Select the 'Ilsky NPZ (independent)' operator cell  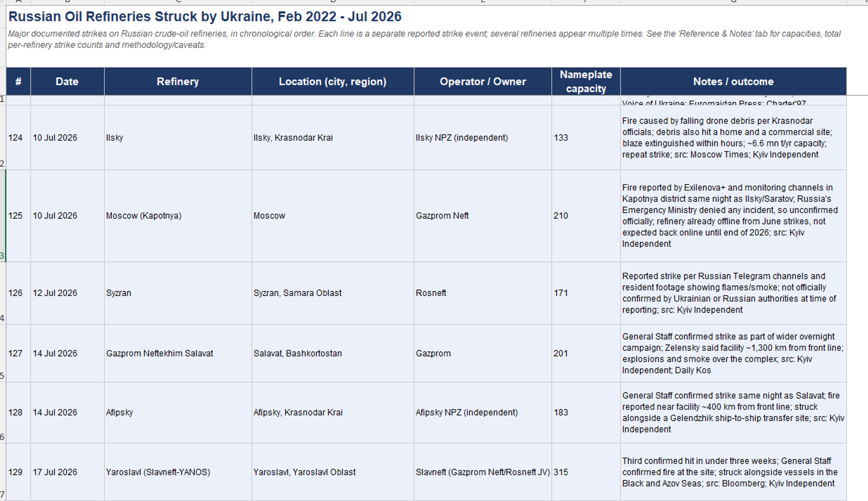pyautogui.click(x=483, y=138)
